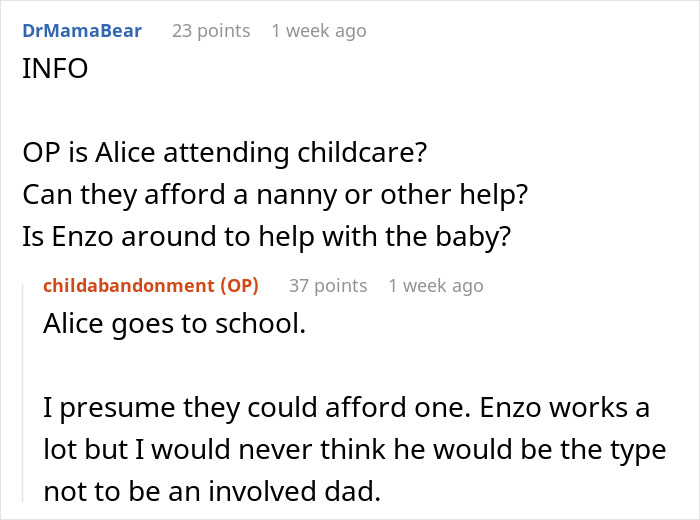Click the "37 points" score label
The height and width of the screenshot is (520, 700).
coord(328,285)
